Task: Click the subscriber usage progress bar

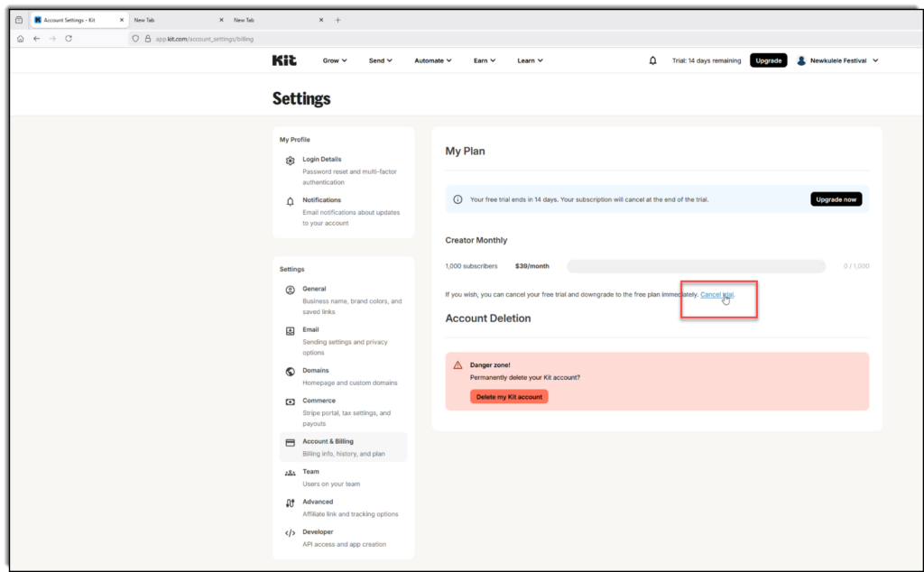Action: [x=696, y=266]
